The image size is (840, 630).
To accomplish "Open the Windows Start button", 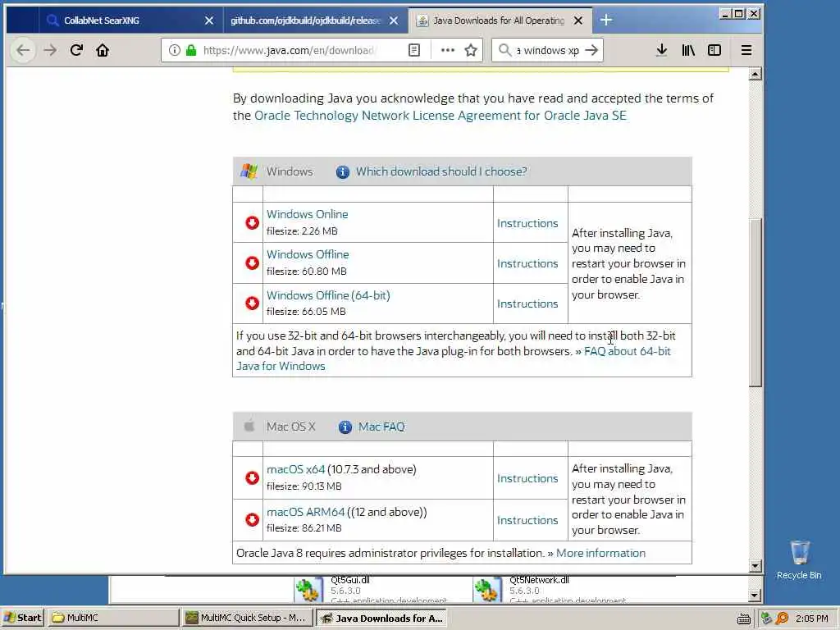I will click(x=23, y=619).
